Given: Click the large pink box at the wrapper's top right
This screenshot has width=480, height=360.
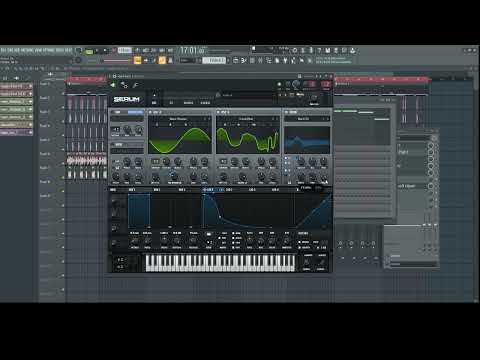Looking at the screenshot, I should coord(326,84).
